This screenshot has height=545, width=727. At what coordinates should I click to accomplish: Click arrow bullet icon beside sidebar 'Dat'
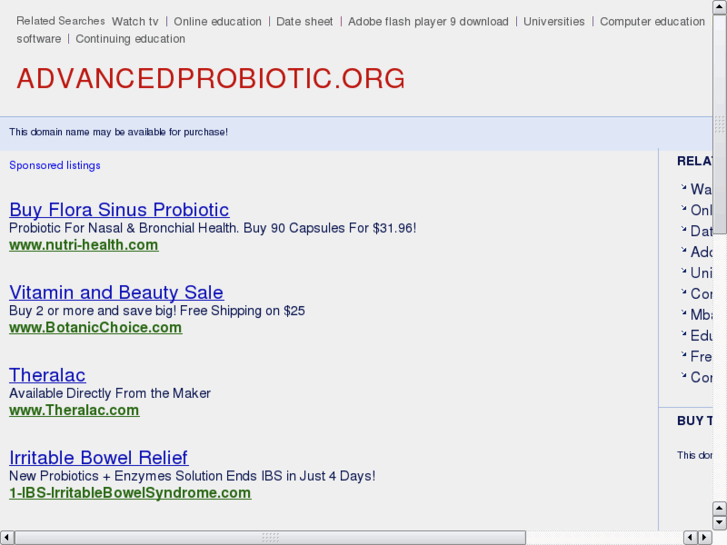(x=683, y=229)
